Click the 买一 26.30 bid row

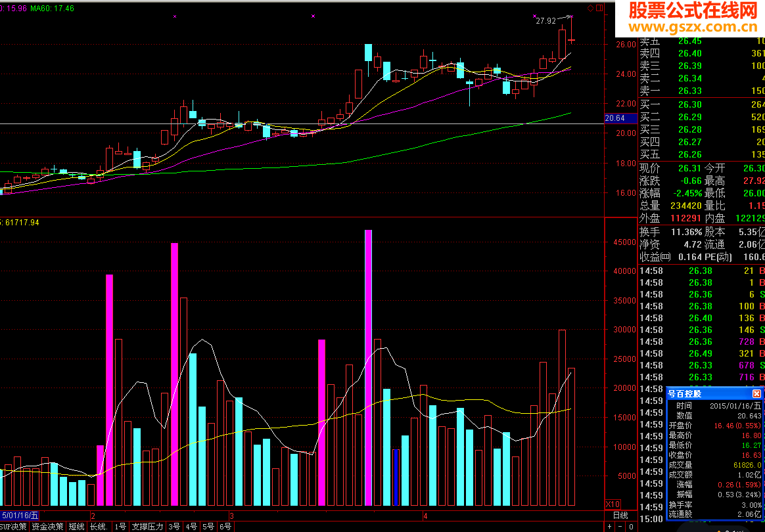701,104
